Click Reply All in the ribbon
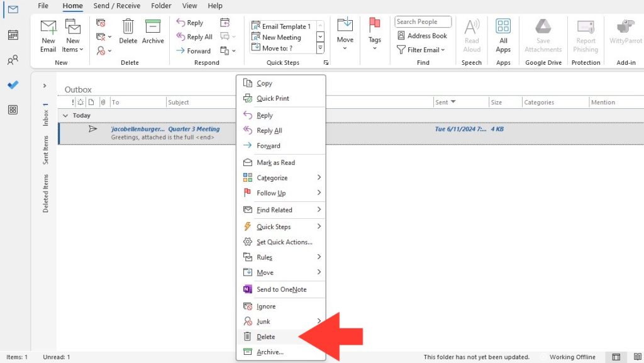Screen dimensions: 644x363 pyautogui.click(x=194, y=36)
